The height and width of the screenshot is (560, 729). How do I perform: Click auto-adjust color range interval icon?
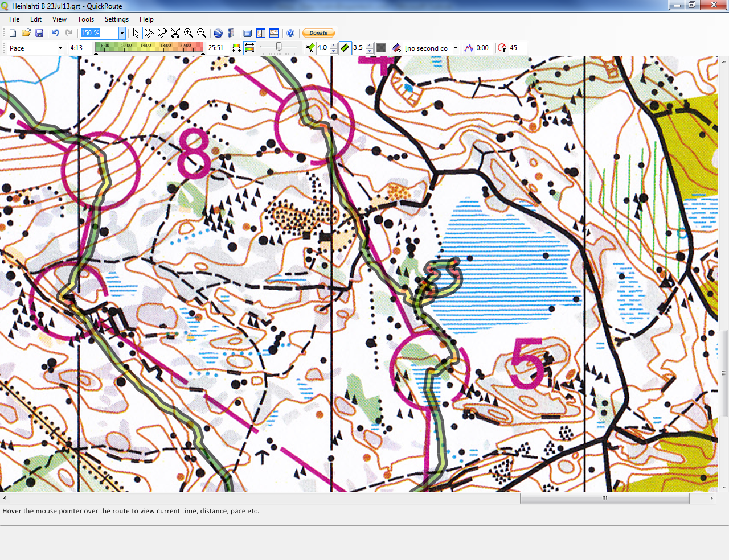(x=236, y=48)
